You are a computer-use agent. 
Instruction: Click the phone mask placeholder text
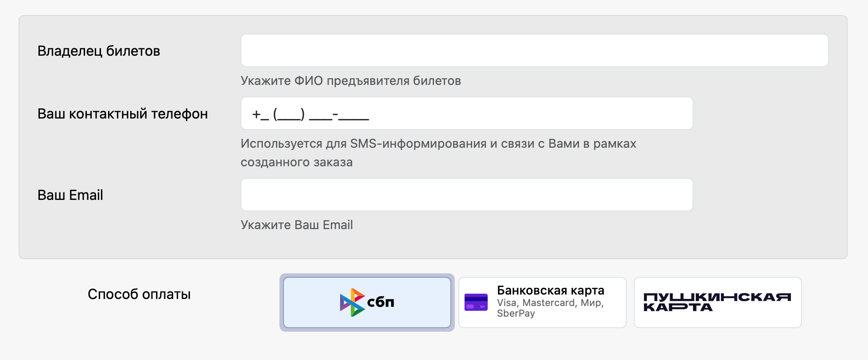310,115
